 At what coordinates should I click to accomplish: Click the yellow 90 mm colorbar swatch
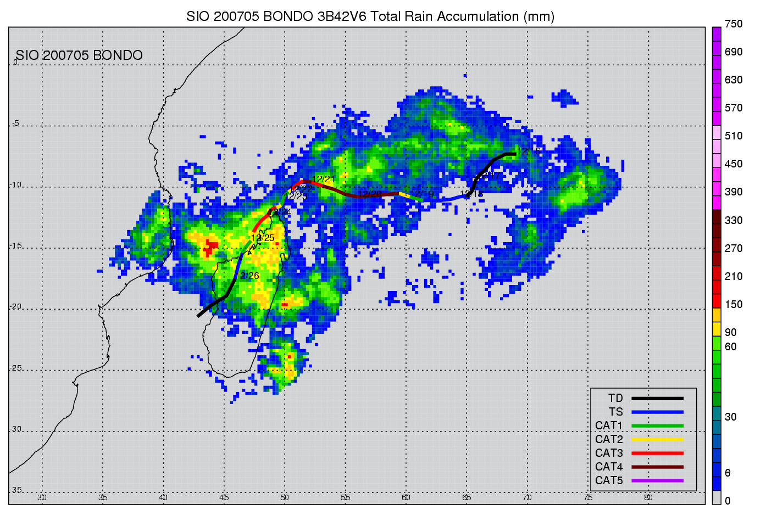[717, 329]
